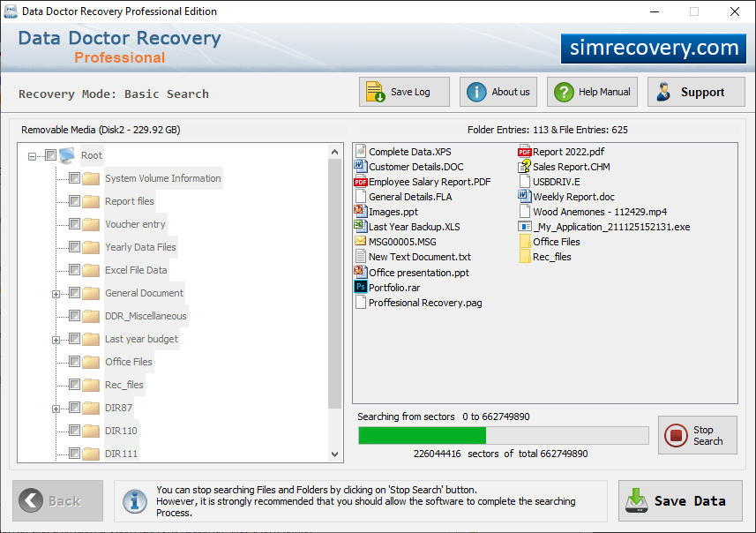
Task: Open the About us dialog
Action: [x=498, y=92]
